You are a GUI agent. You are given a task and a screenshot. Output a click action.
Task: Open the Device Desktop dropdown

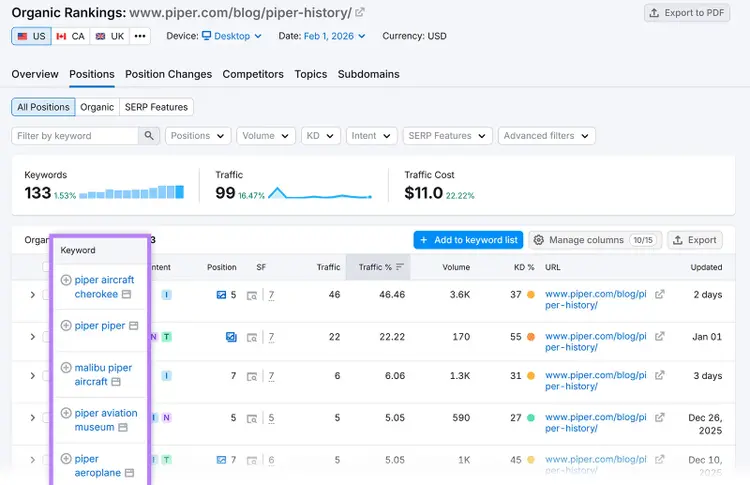click(232, 36)
